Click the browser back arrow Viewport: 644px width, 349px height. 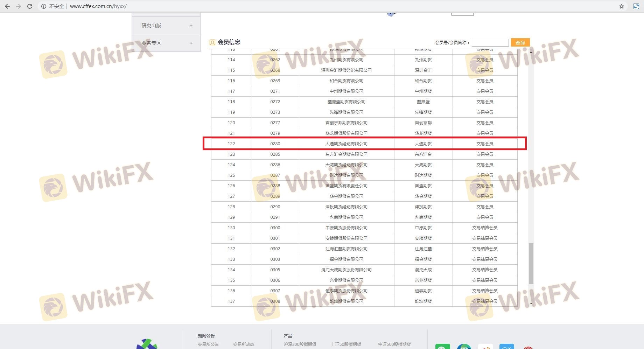[x=7, y=6]
